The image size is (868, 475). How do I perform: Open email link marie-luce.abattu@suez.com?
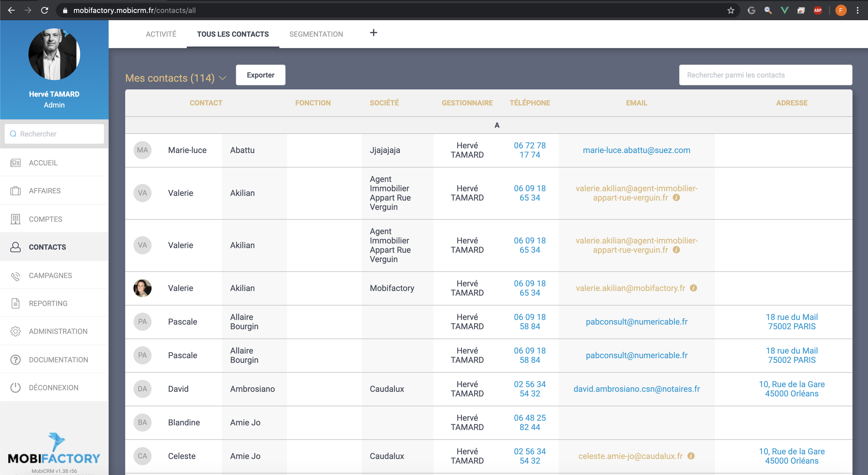coord(636,150)
